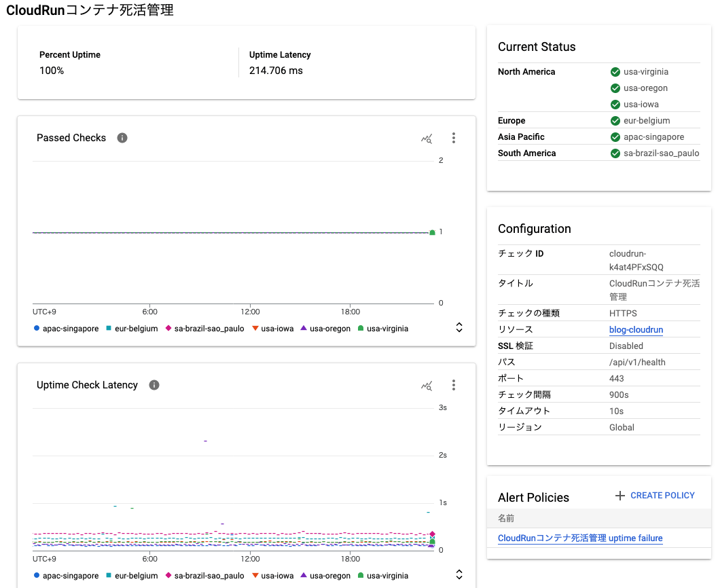This screenshot has height=588, width=718.
Task: Toggle usa-virginia in Passed Checks legend
Action: 383,329
